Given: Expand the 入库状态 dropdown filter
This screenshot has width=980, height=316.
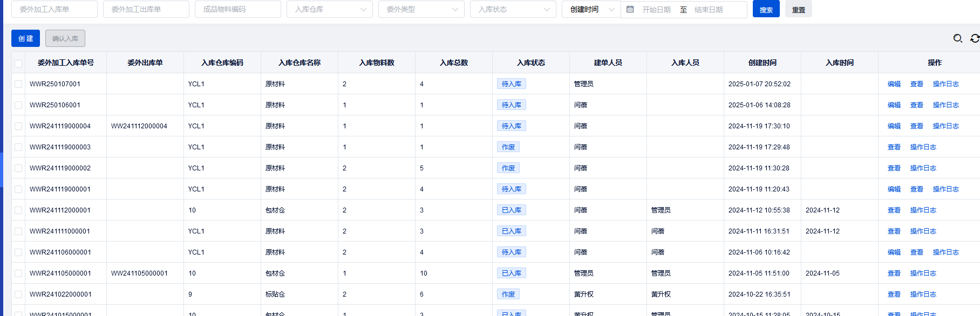Looking at the screenshot, I should point(513,9).
